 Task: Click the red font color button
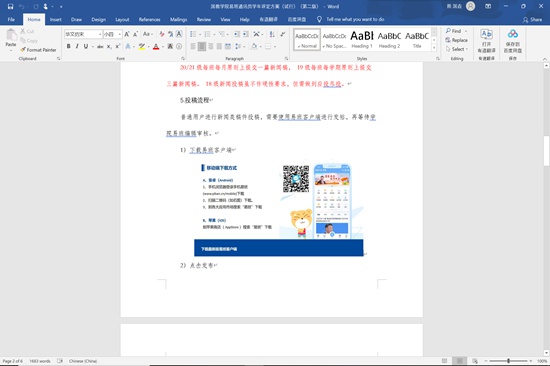(x=156, y=46)
